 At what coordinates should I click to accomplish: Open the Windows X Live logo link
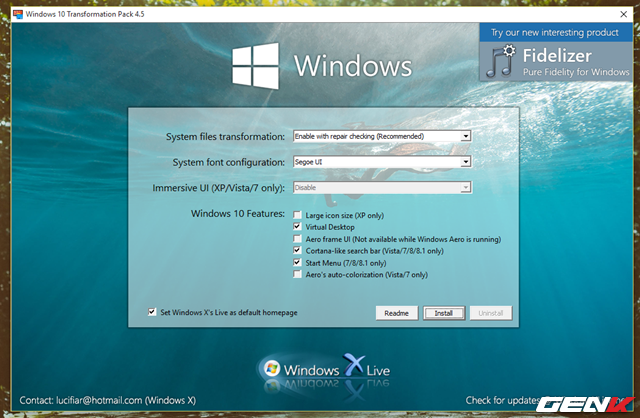[x=324, y=369]
